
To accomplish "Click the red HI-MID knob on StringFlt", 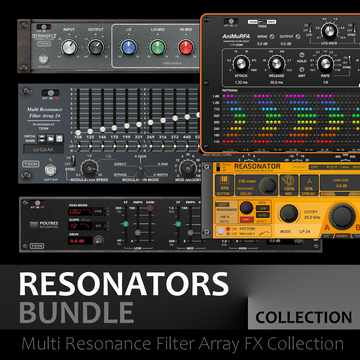I will click(186, 47).
